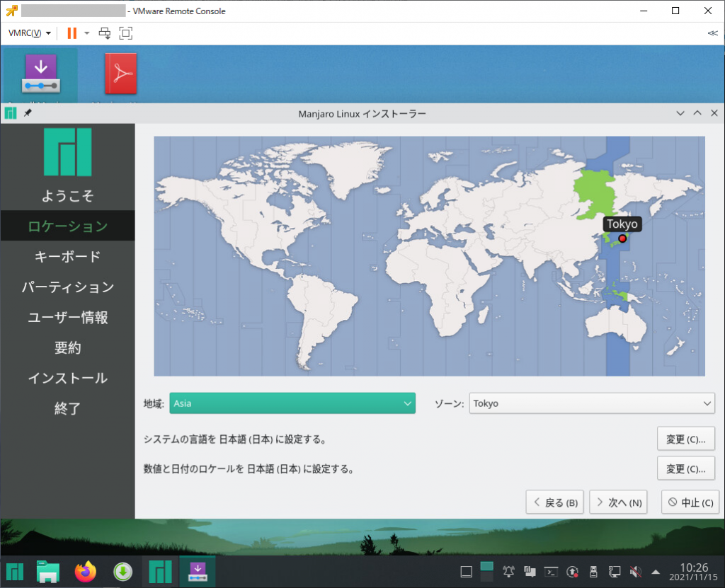Select the パーティション step in the sidebar

(67, 287)
